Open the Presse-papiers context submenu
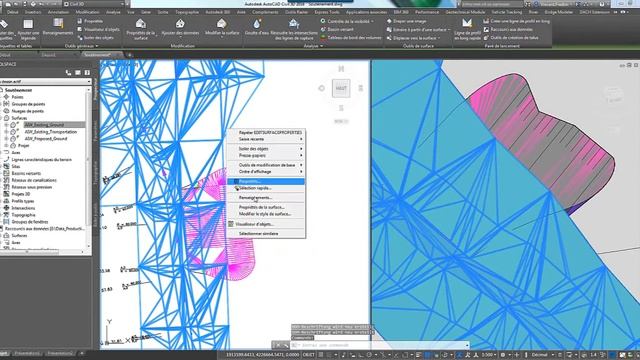The width and height of the screenshot is (640, 360). point(266,156)
